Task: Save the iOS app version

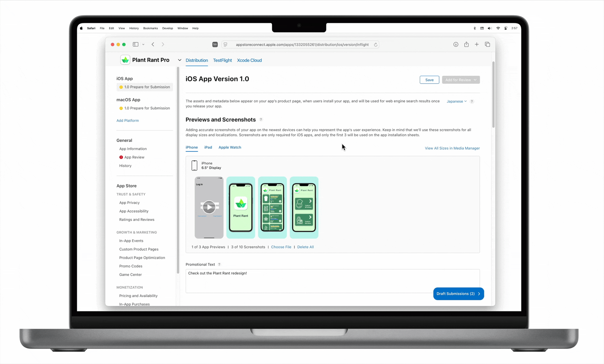Action: pos(429,80)
